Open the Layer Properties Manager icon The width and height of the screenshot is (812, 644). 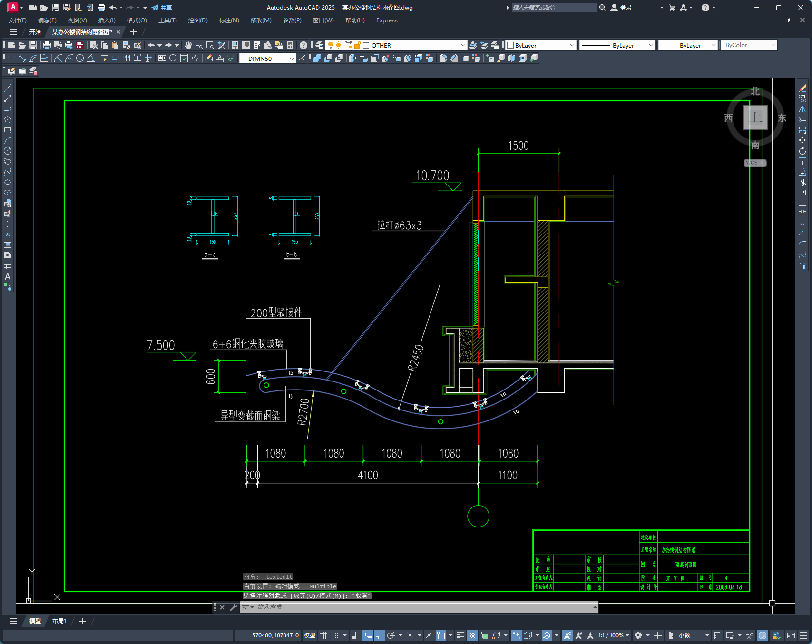(319, 45)
